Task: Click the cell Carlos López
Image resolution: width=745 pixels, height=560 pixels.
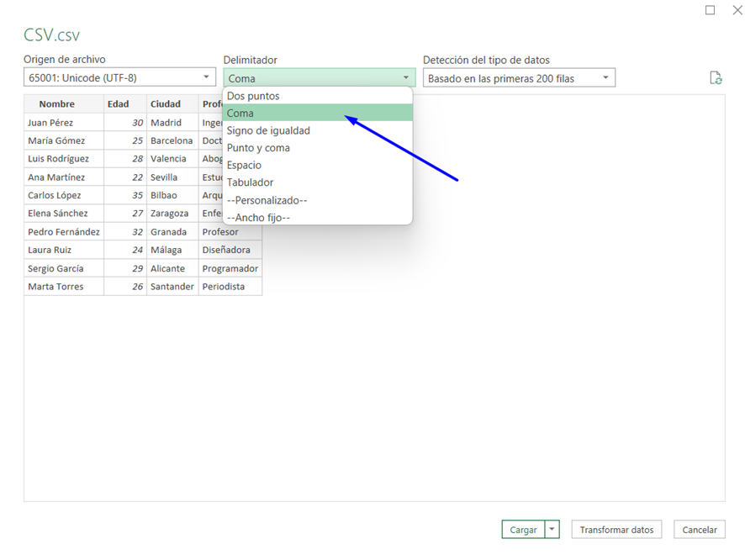Action: click(x=64, y=195)
